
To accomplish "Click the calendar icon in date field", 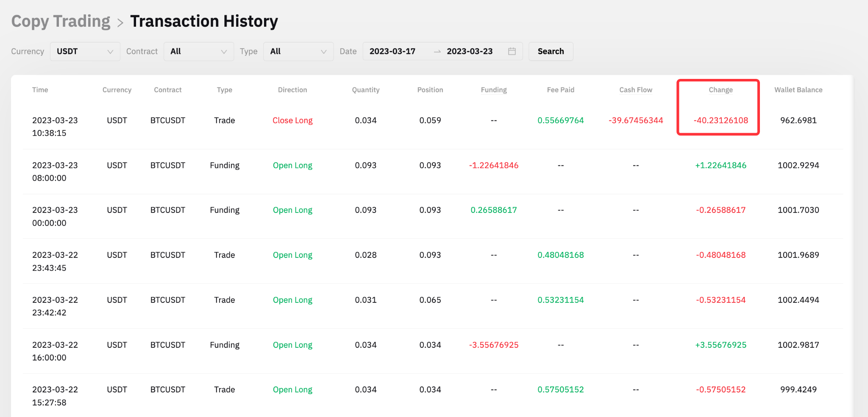I will 512,51.
